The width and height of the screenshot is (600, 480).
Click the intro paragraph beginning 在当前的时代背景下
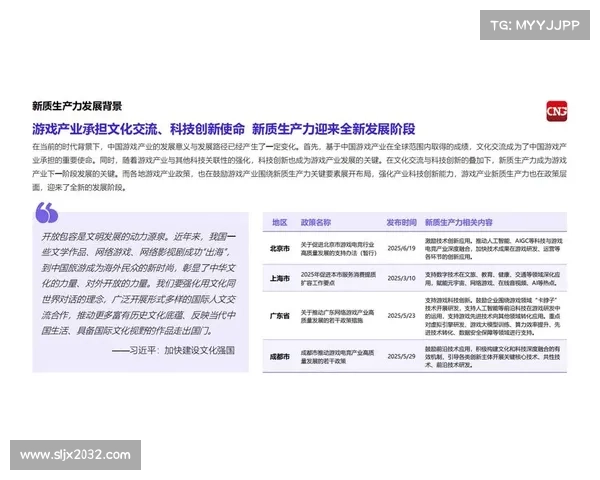click(x=300, y=166)
